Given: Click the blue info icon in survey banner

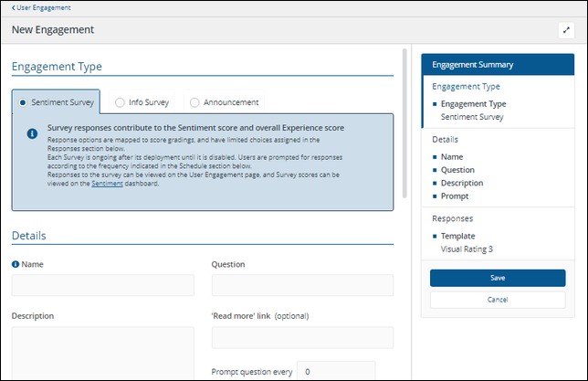Looking at the screenshot, I should (x=32, y=133).
